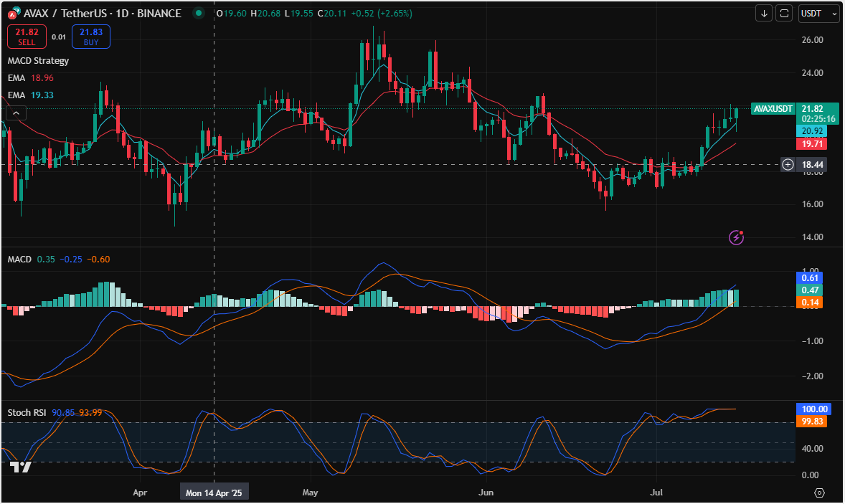Click the 19.71 red EMA price label
The height and width of the screenshot is (504, 845).
tap(811, 144)
